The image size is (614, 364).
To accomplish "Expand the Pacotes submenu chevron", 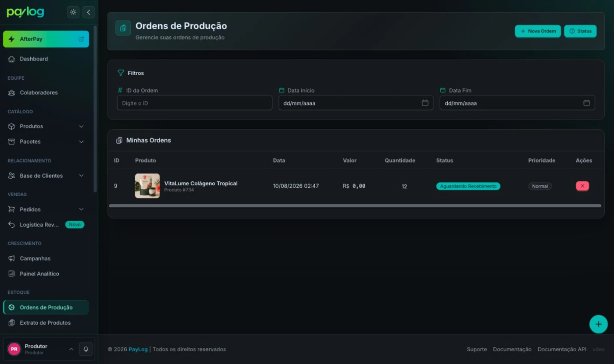I will (81, 141).
